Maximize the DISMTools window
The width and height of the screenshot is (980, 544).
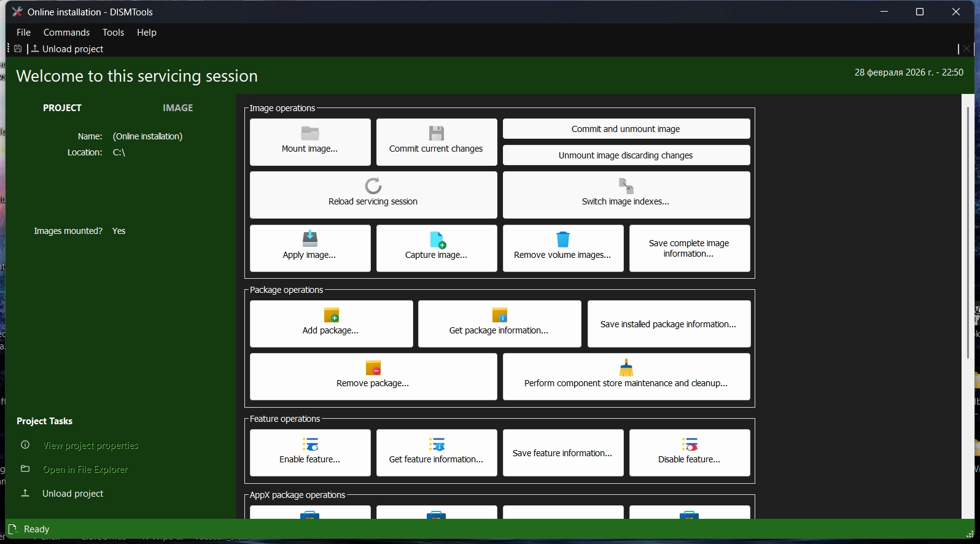(x=920, y=12)
